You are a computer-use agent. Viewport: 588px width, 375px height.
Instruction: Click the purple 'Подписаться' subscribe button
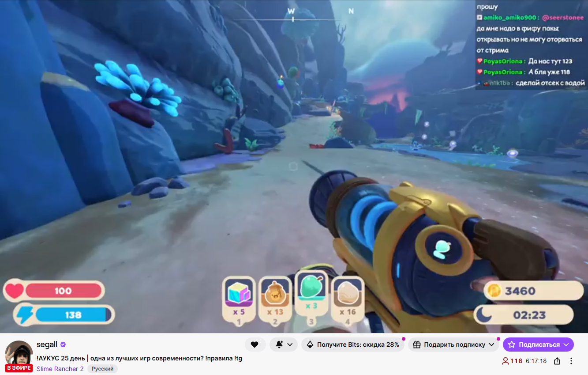point(538,345)
